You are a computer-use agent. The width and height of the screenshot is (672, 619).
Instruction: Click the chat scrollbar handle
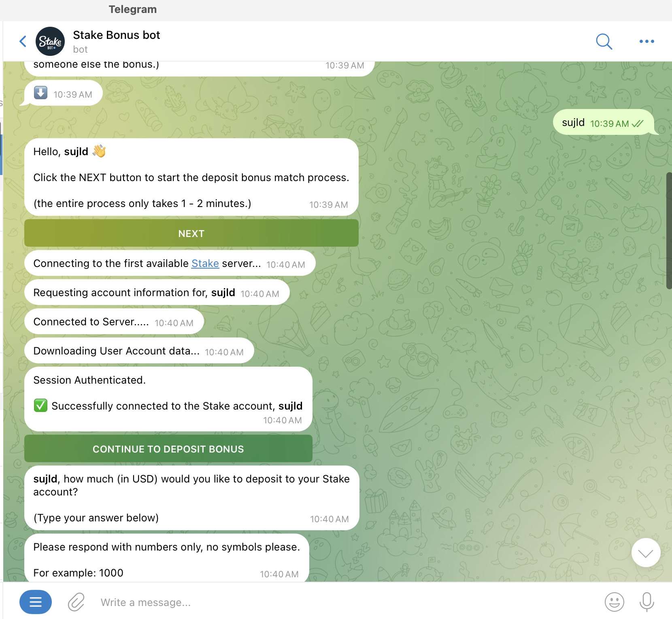point(669,231)
